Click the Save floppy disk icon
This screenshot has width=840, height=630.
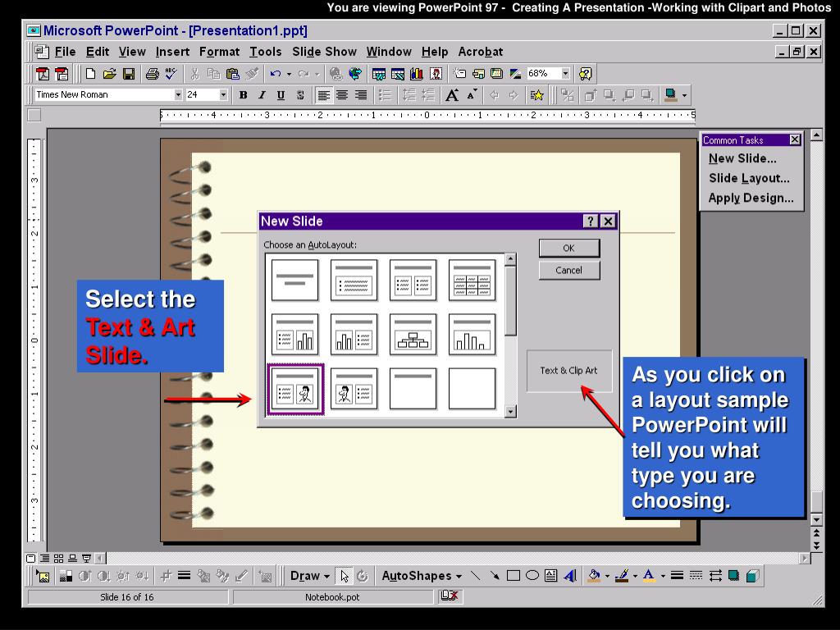(129, 73)
